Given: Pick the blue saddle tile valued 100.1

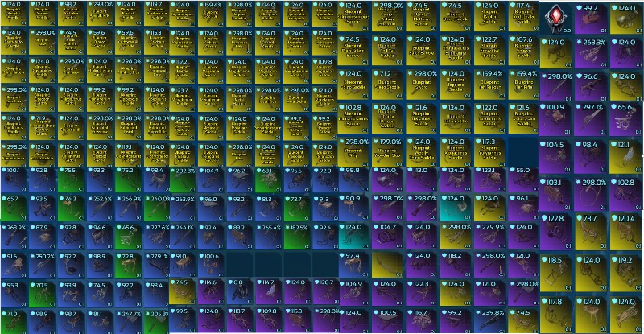Looking at the screenshot, I should (14, 180).
